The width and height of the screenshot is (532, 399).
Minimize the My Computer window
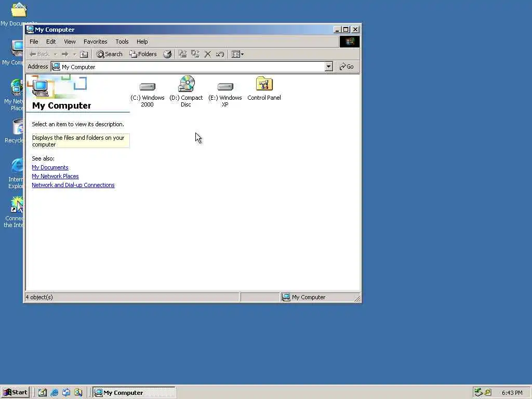click(337, 30)
